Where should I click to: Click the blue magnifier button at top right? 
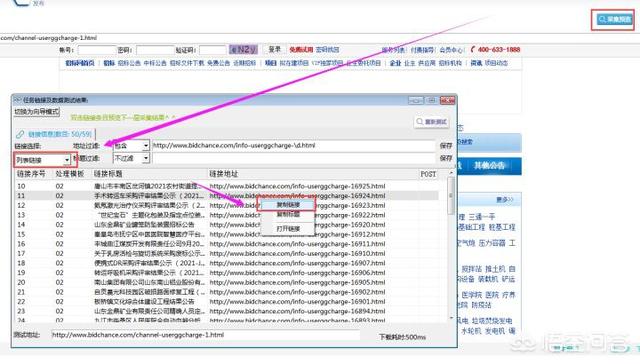click(x=613, y=19)
